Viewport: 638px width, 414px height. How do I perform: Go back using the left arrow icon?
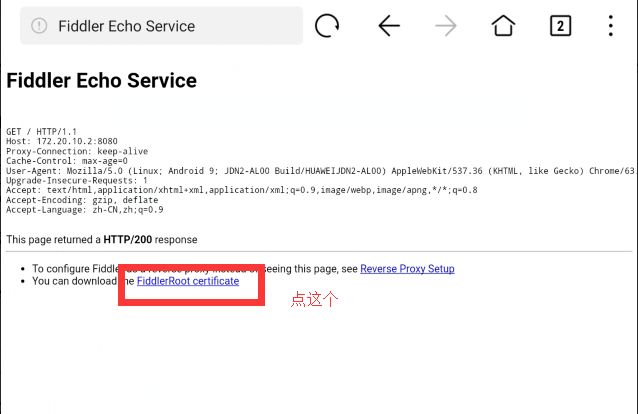click(389, 26)
